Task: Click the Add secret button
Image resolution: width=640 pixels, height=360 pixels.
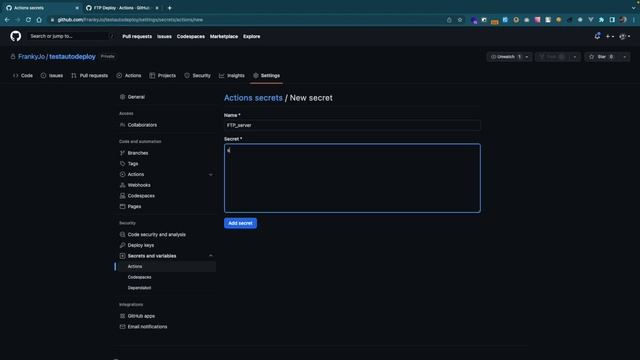Action: (x=240, y=223)
